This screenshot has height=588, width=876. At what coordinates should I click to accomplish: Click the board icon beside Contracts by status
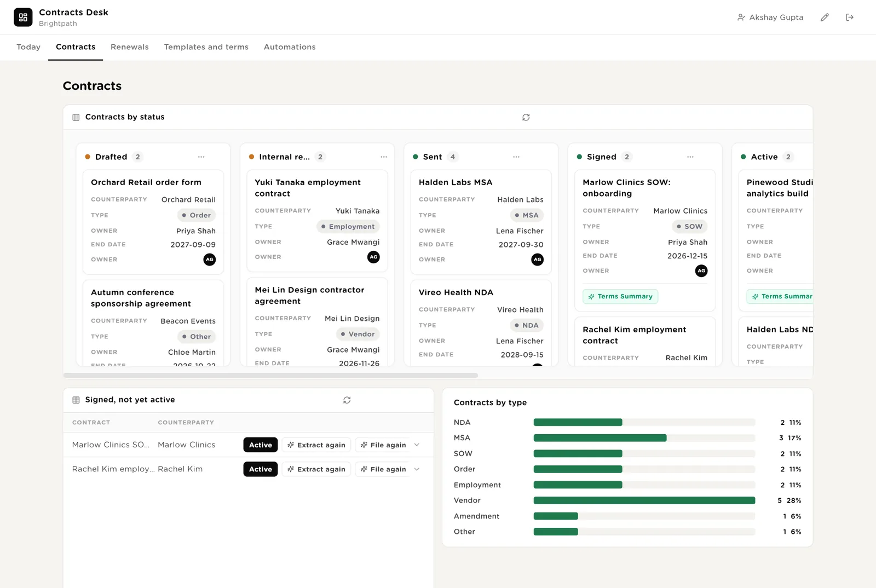pos(76,117)
